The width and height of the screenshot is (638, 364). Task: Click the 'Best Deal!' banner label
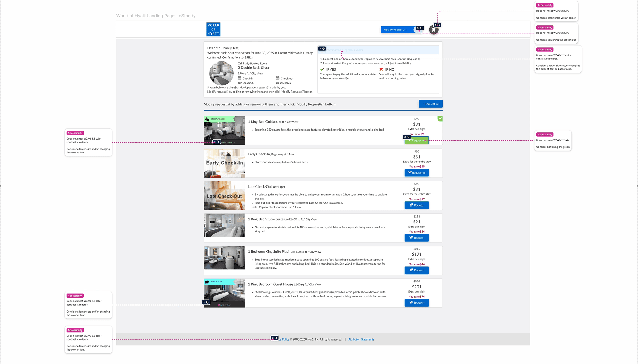pyautogui.click(x=217, y=281)
